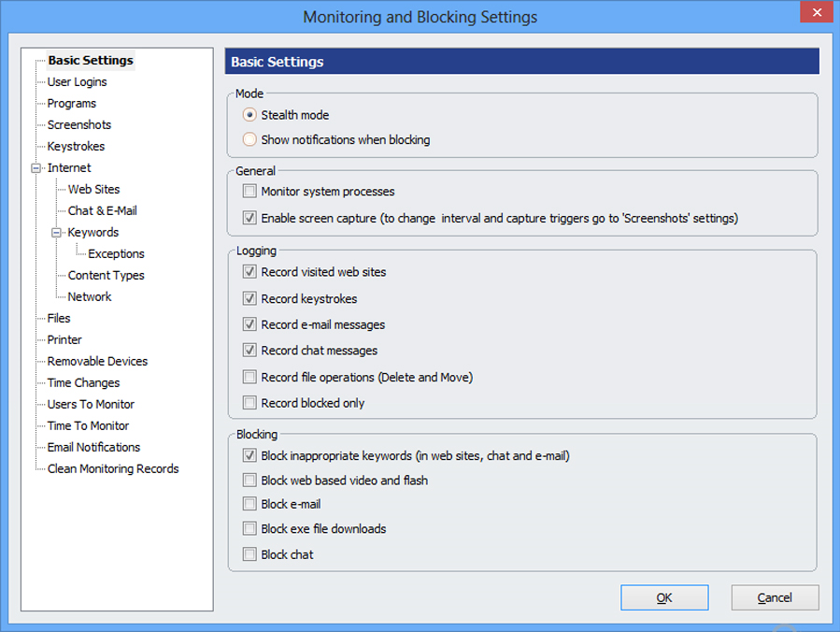The width and height of the screenshot is (840, 632).
Task: Open User Logins settings page
Action: tap(77, 82)
